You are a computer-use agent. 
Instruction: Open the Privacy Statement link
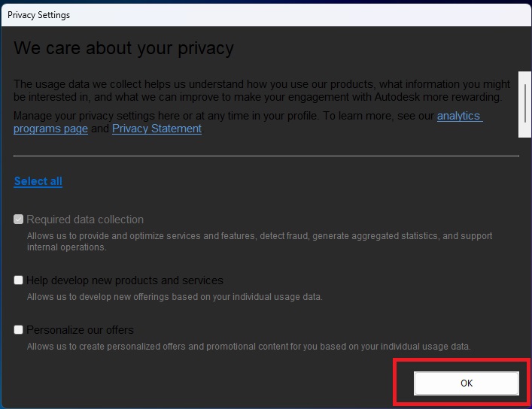[157, 129]
